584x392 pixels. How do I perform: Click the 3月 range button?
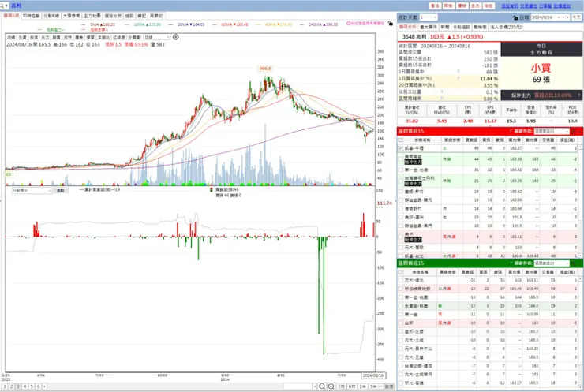click(341, 386)
